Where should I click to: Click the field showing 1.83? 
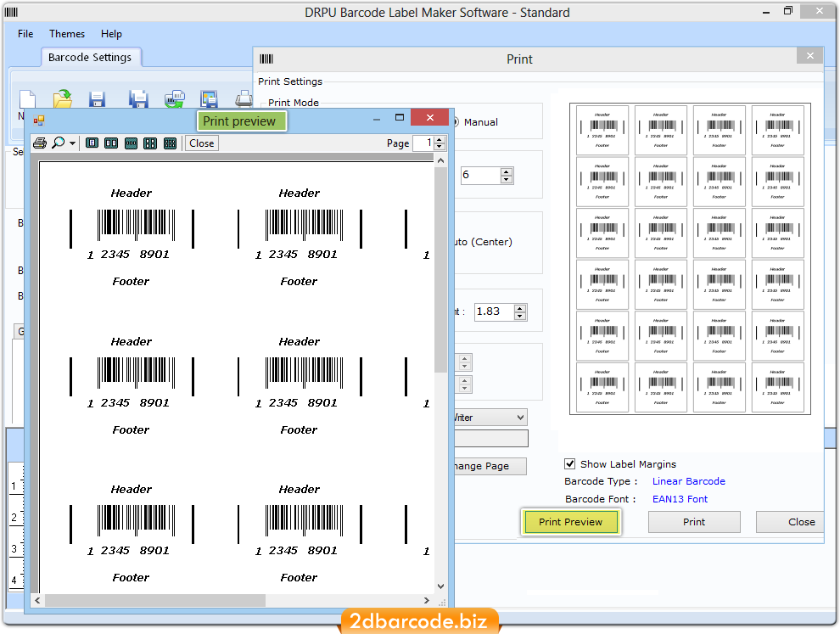[x=494, y=311]
